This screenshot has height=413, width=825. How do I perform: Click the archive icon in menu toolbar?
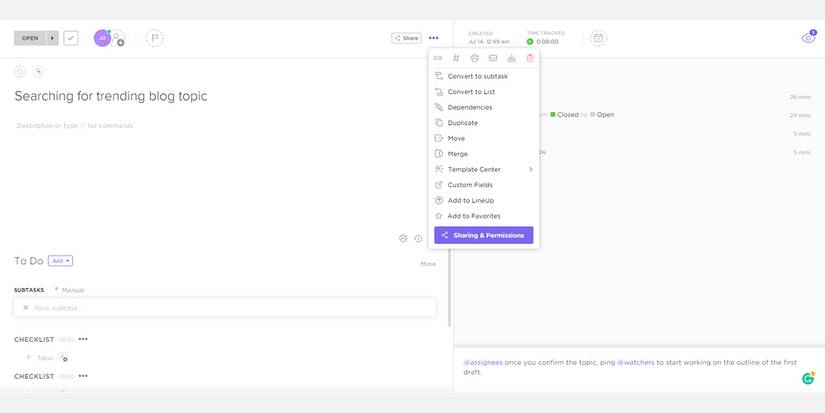tap(511, 58)
